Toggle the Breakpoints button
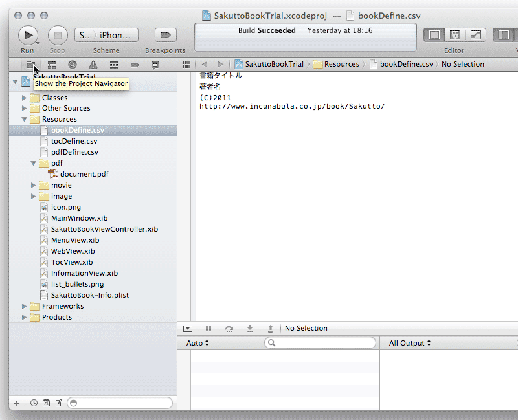This screenshot has width=518, height=420. coord(166,35)
